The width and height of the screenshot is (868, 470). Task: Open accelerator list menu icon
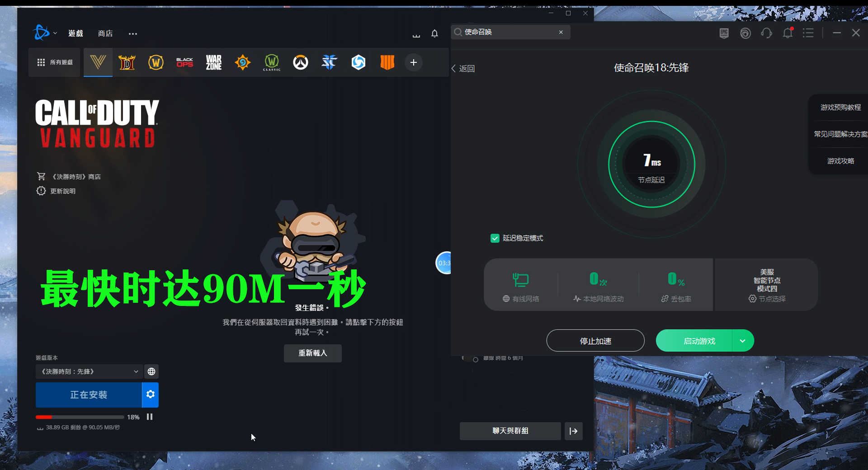point(808,33)
